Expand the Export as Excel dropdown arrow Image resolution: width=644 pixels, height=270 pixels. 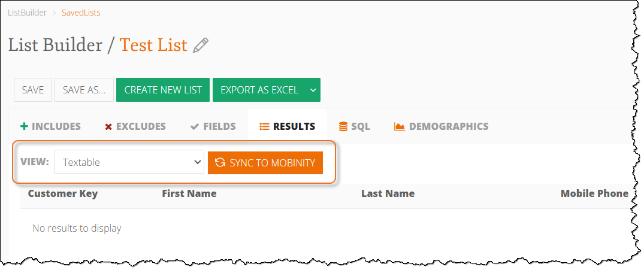click(x=313, y=90)
